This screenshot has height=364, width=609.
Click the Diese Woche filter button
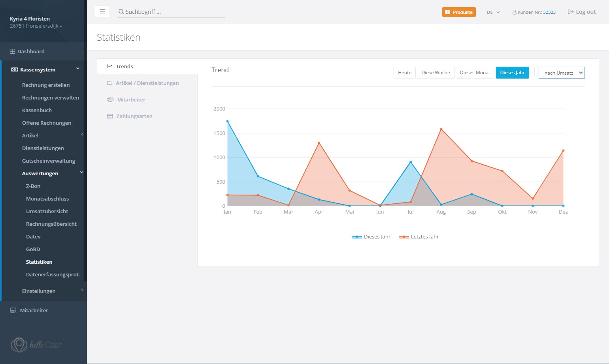coord(436,73)
